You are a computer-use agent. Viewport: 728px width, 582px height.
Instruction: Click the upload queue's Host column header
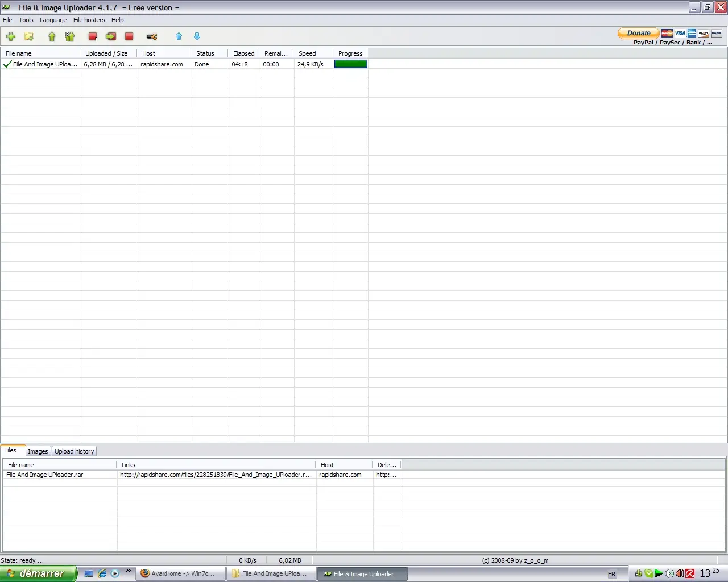[164, 53]
